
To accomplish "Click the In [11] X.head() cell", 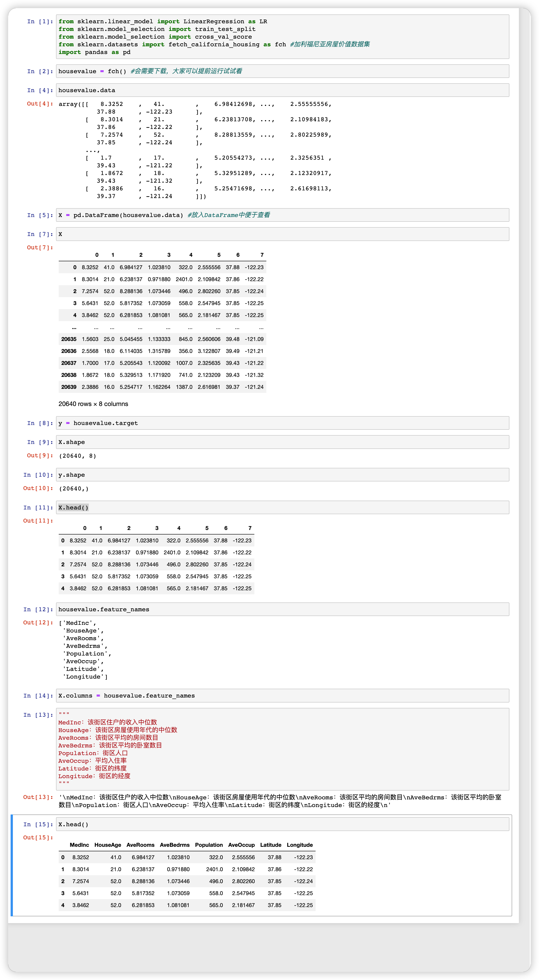I will [282, 508].
